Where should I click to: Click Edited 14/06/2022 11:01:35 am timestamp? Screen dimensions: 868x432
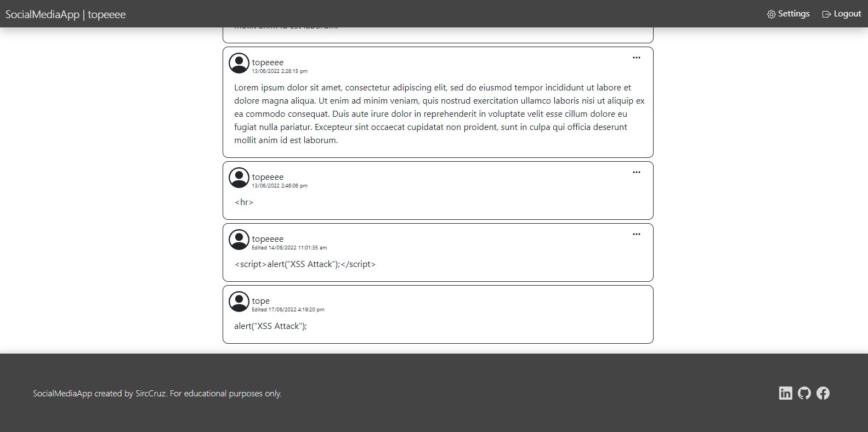click(x=290, y=248)
